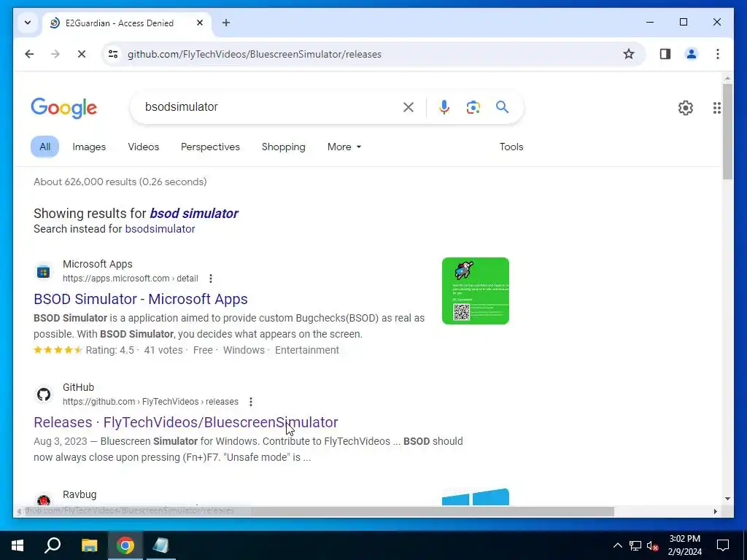Image resolution: width=747 pixels, height=560 pixels.
Task: Select the All results tab
Action: (x=44, y=147)
